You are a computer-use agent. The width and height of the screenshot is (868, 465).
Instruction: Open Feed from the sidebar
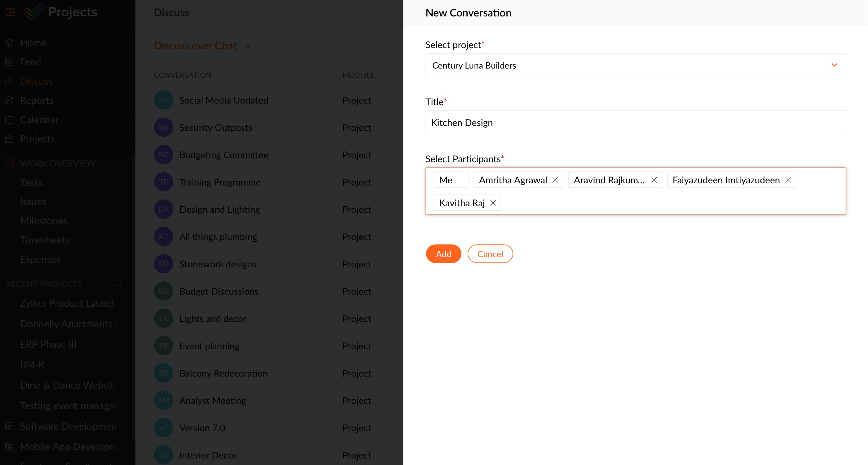point(30,62)
